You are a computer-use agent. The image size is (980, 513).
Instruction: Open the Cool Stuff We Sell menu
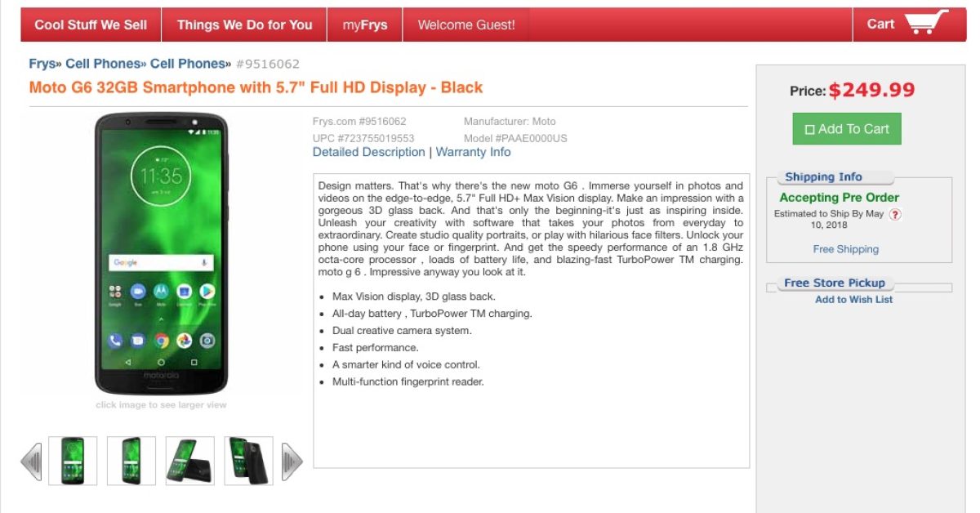point(91,25)
